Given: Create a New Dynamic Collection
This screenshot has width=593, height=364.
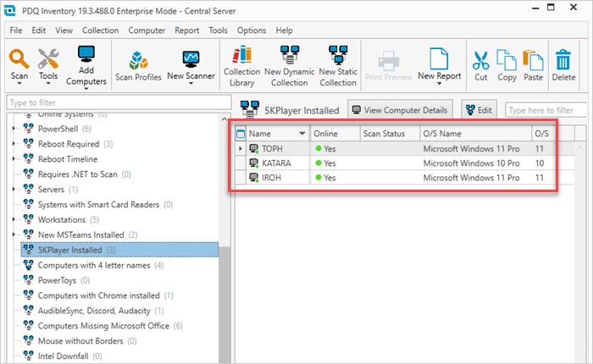Looking at the screenshot, I should point(290,67).
